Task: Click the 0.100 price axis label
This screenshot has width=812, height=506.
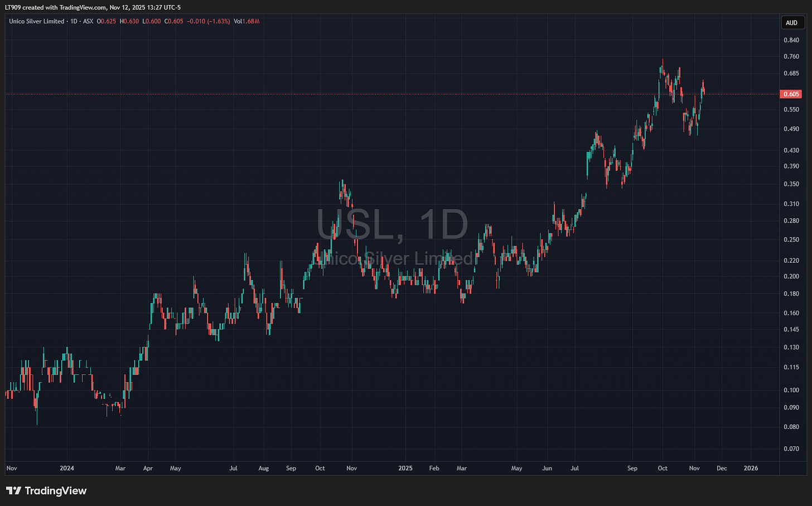Action: [791, 391]
